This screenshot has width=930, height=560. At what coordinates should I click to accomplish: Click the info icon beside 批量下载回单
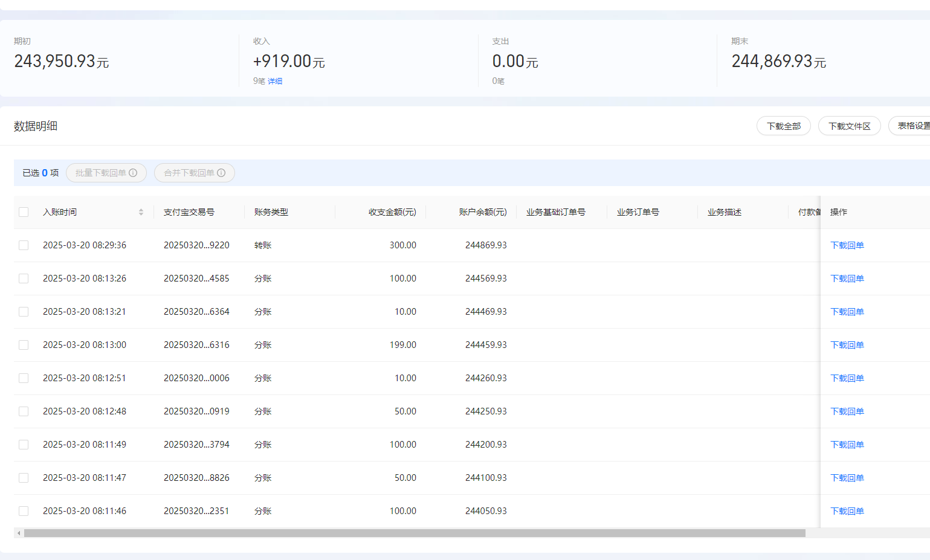pos(133,173)
